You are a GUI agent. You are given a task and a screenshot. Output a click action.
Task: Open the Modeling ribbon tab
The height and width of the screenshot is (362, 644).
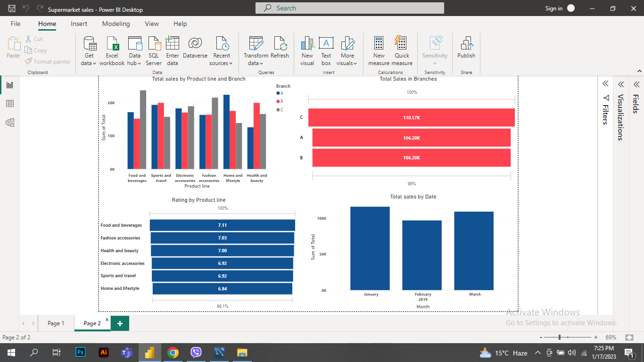point(116,24)
